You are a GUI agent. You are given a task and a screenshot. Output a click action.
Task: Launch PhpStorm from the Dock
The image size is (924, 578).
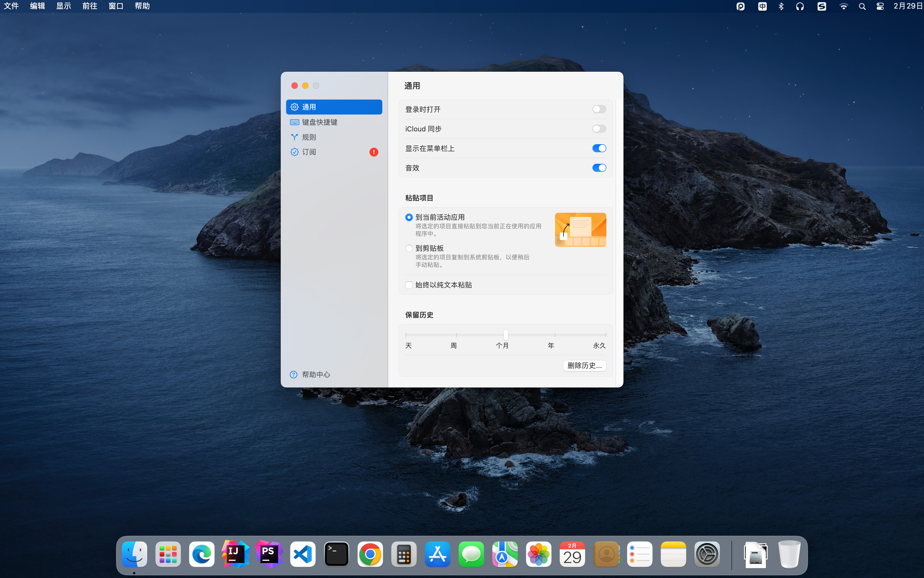pos(269,554)
